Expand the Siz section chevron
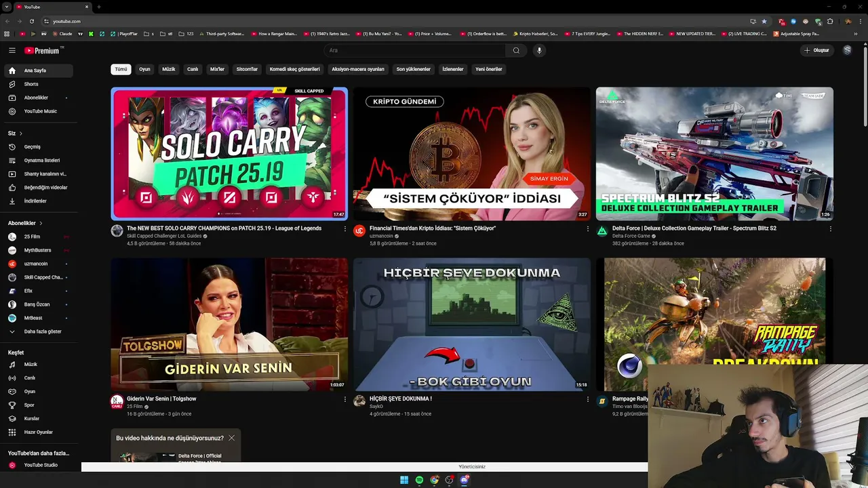This screenshot has height=488, width=868. pyautogui.click(x=21, y=133)
